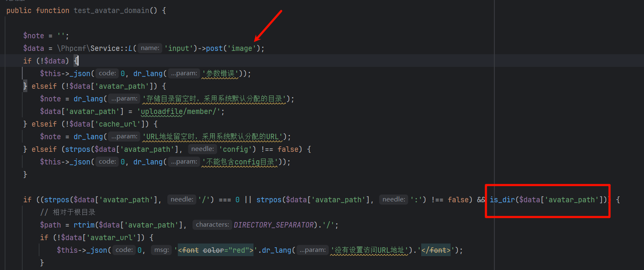Click the 'uploadfile/member/' string literal
Viewport: 644px width, 270px height.
coord(181,111)
